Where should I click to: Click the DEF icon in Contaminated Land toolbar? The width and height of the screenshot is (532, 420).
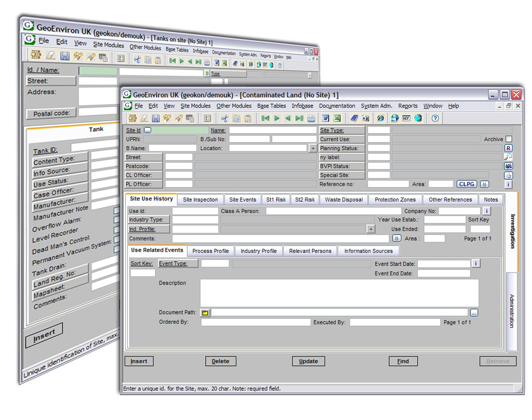tap(406, 118)
